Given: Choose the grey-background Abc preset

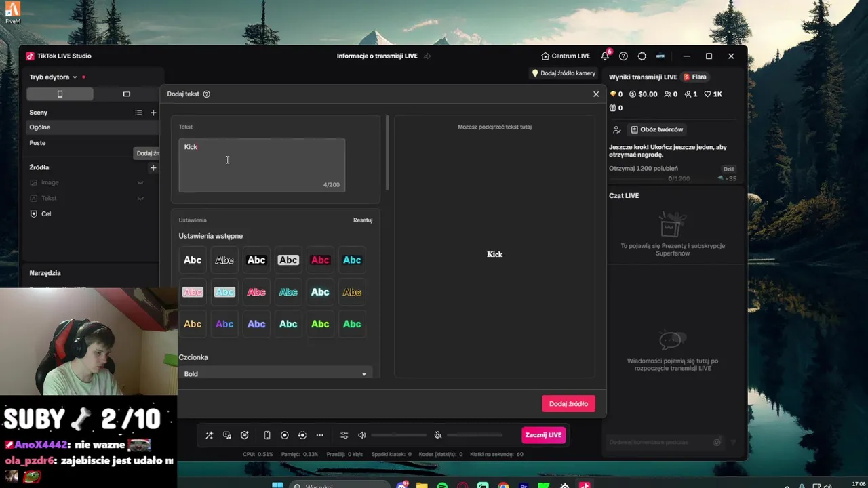Looking at the screenshot, I should [x=288, y=260].
